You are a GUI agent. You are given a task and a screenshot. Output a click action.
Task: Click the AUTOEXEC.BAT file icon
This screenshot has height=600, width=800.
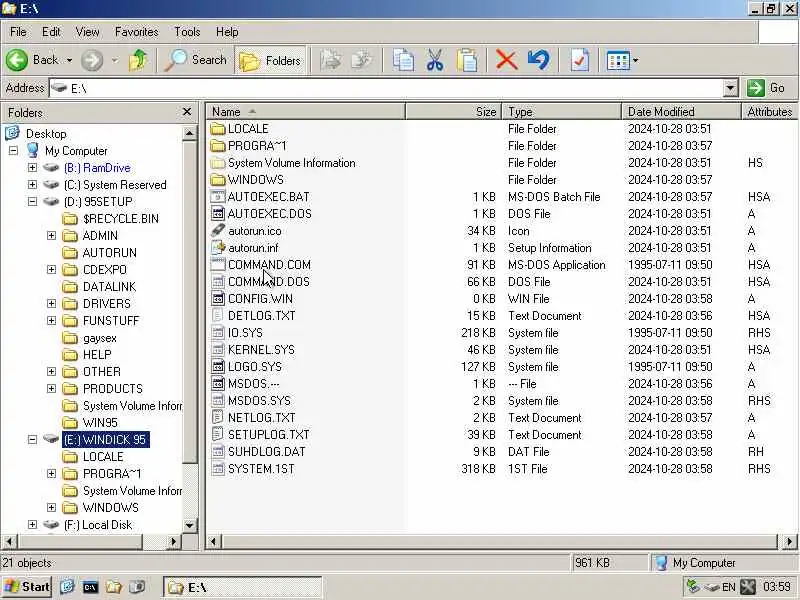coord(218,196)
